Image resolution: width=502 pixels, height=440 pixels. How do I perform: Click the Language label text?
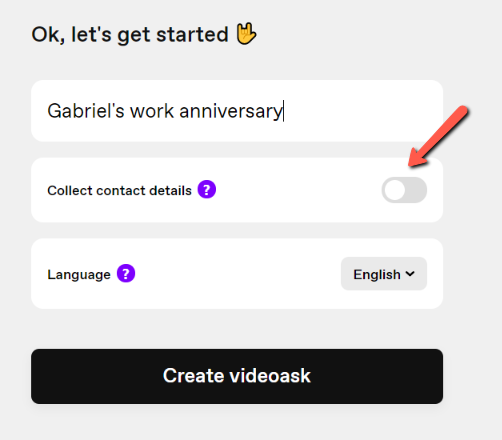(x=79, y=275)
